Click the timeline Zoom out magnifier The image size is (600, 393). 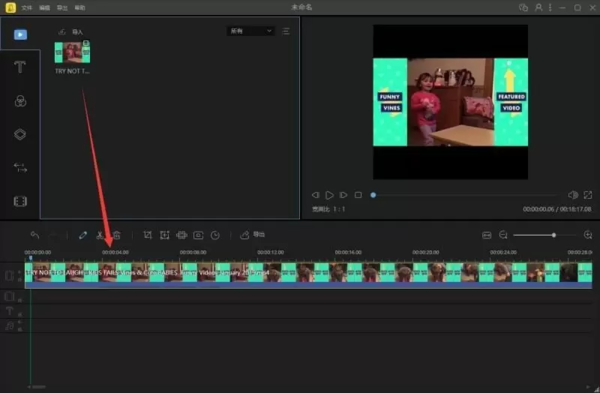pos(503,235)
